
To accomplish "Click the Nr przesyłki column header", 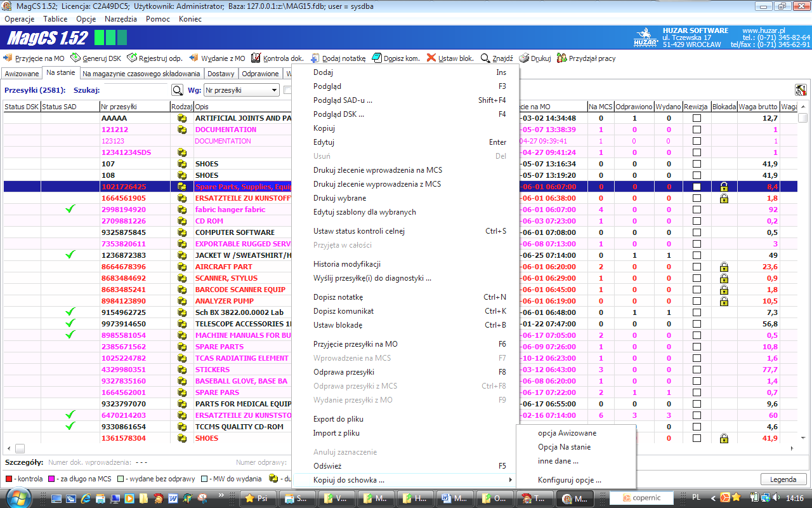I will tap(134, 107).
